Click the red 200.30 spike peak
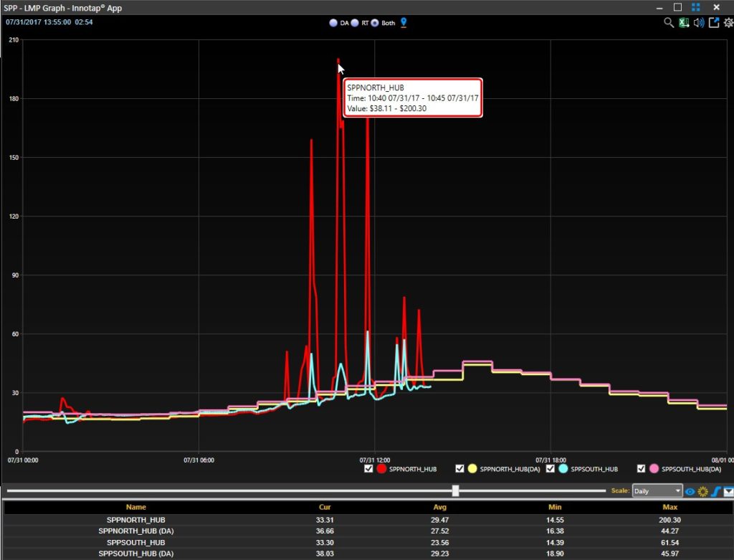The image size is (734, 560). click(338, 60)
